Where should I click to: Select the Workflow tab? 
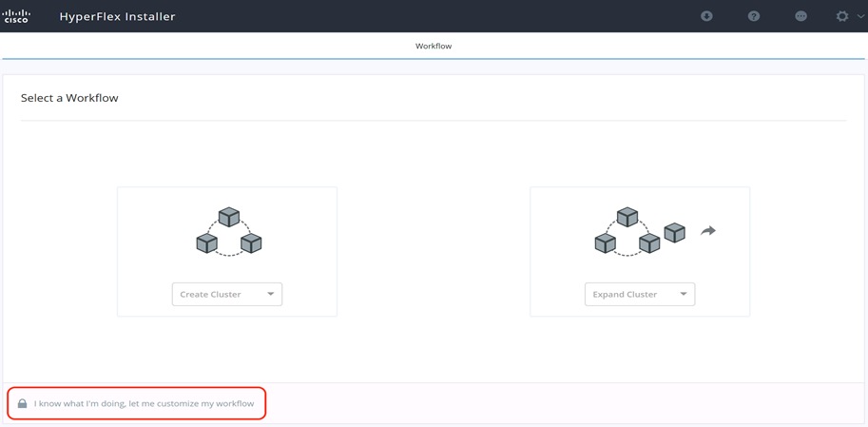(434, 46)
